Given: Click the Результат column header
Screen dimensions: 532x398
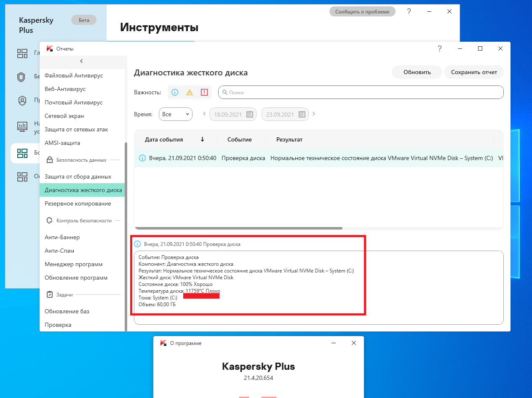Looking at the screenshot, I should [289, 139].
